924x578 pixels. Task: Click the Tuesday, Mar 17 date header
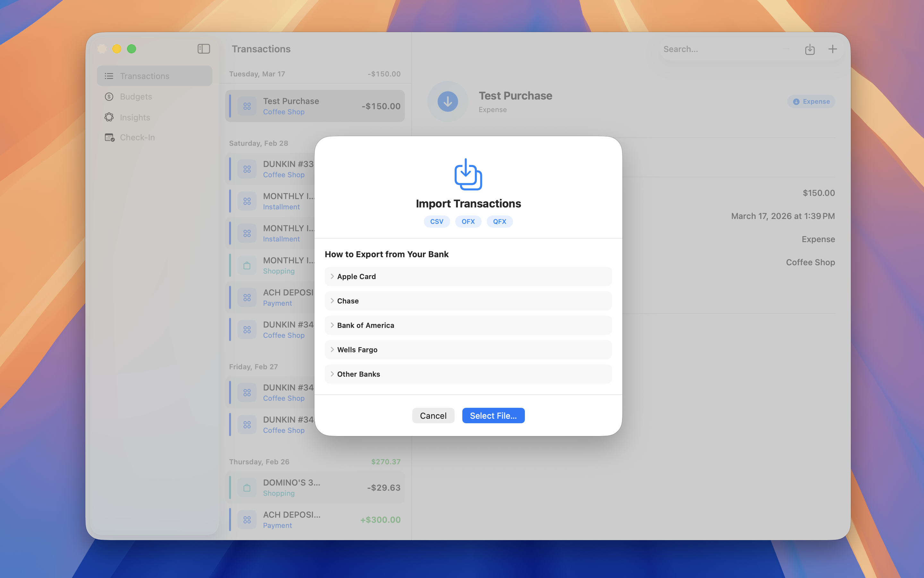(x=257, y=74)
